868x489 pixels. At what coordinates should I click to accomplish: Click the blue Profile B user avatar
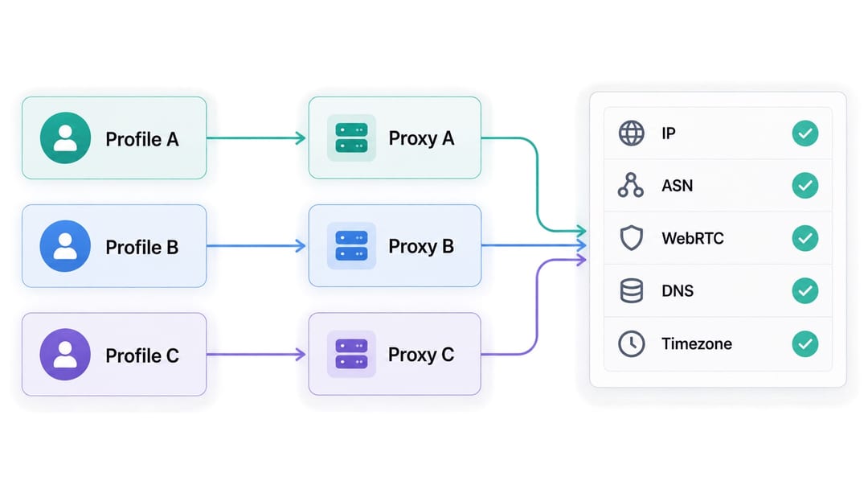[65, 246]
